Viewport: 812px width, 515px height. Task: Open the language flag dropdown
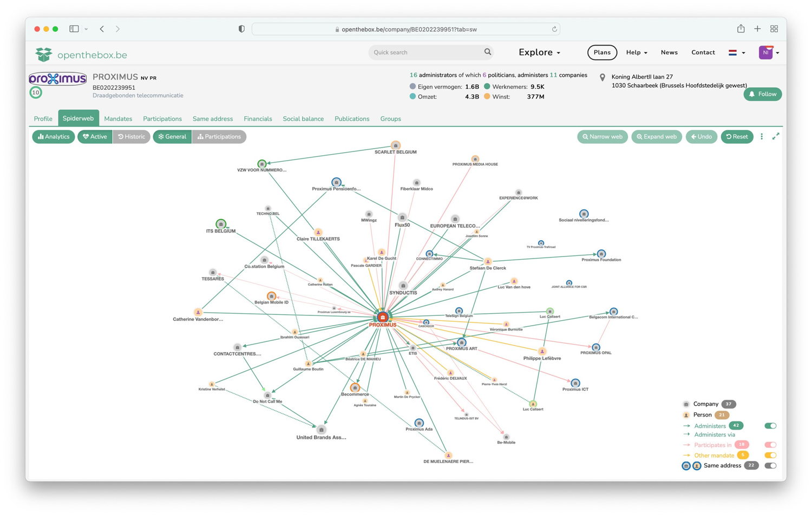[737, 52]
